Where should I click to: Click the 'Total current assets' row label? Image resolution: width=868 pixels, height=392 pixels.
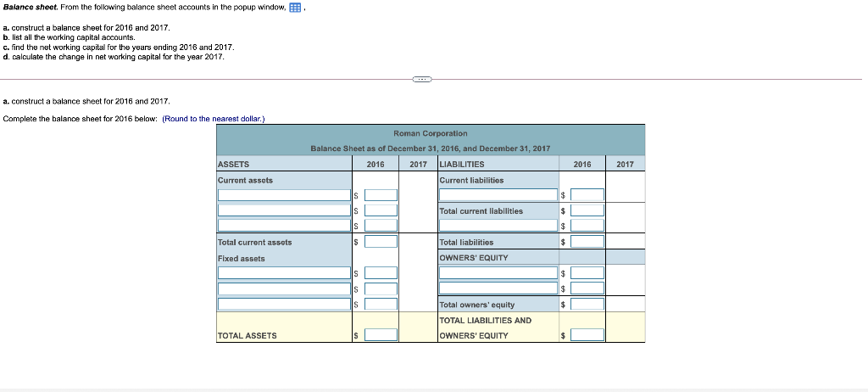254,243
